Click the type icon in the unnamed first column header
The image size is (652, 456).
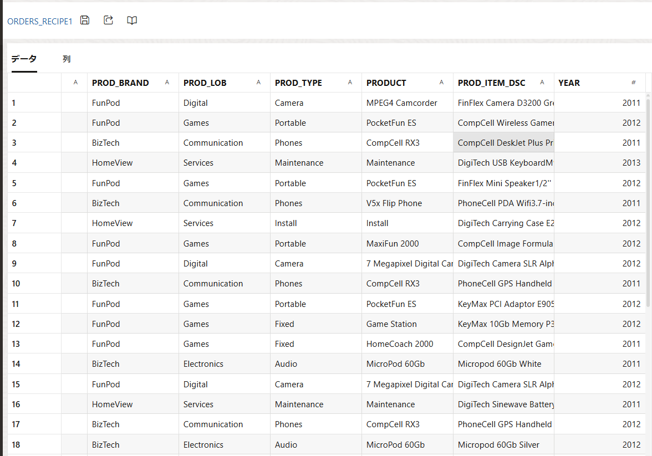[76, 82]
